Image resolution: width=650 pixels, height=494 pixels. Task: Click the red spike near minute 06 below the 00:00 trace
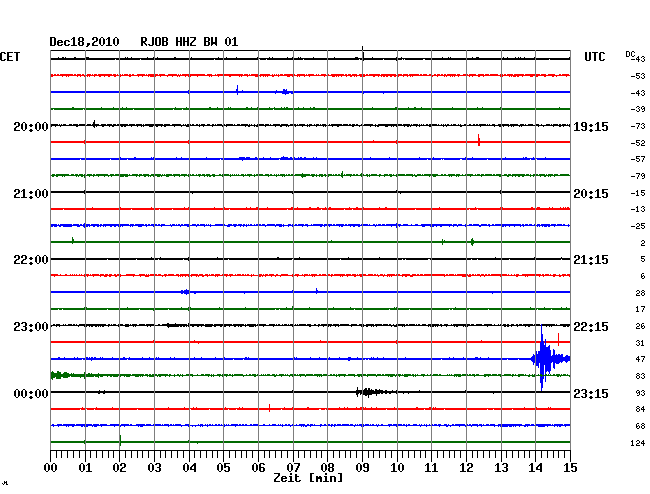tap(269, 408)
